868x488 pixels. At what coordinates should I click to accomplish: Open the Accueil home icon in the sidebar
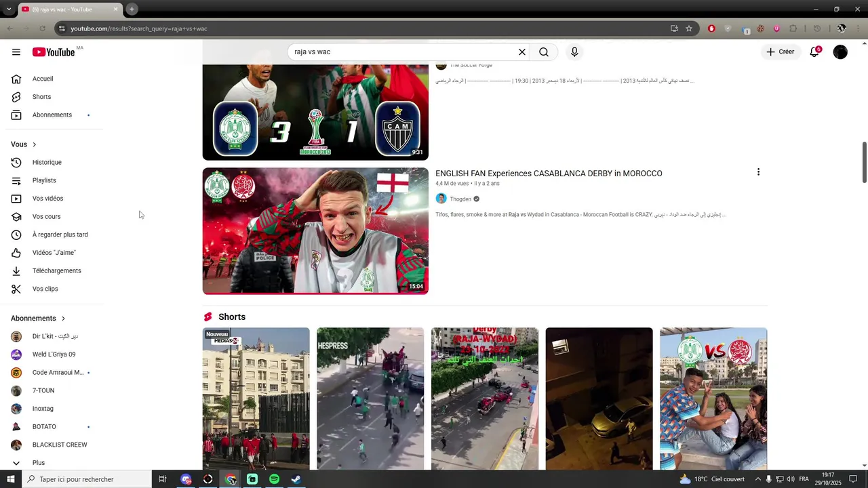16,79
